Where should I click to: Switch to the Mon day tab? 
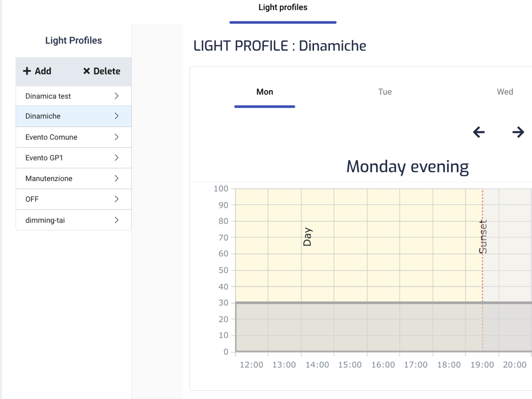pos(264,92)
